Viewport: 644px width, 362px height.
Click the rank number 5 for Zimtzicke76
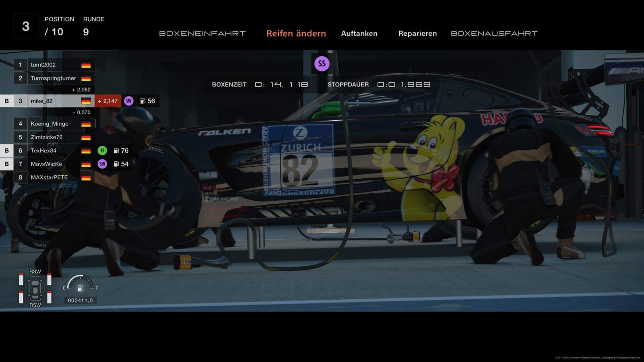point(21,137)
